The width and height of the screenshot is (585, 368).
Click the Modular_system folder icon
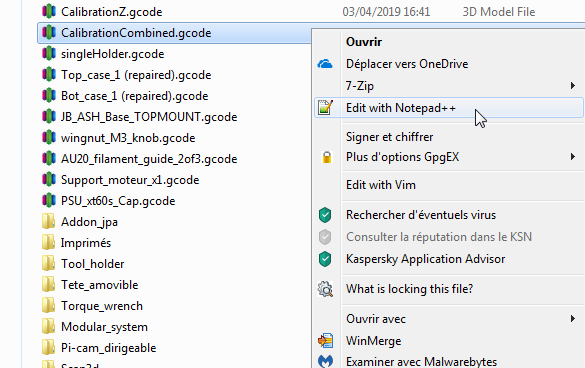click(x=49, y=326)
